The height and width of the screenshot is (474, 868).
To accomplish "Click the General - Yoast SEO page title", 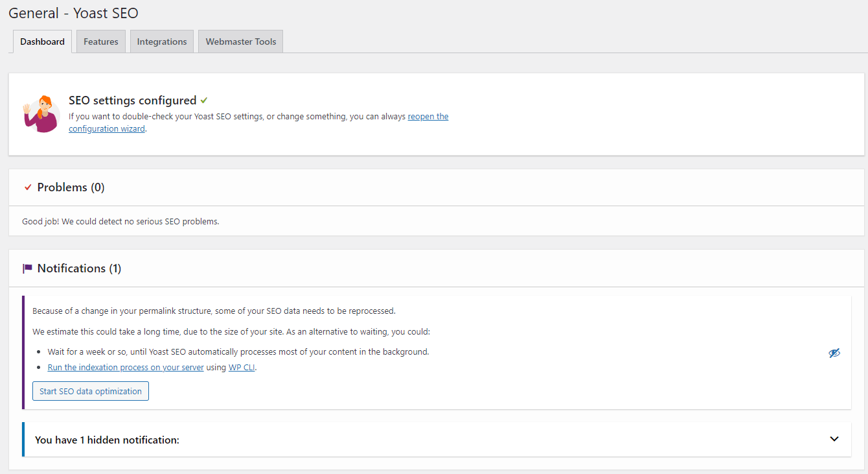I will pyautogui.click(x=73, y=13).
